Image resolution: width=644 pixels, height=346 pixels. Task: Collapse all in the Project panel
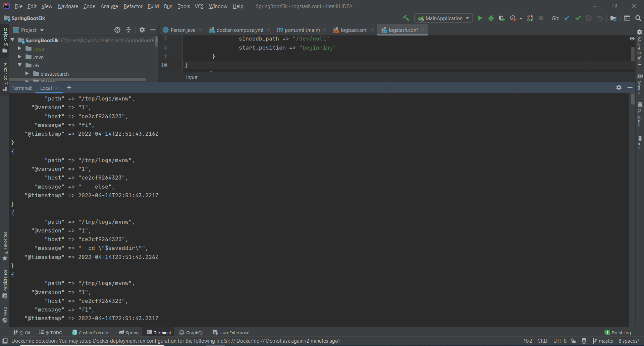(x=128, y=30)
